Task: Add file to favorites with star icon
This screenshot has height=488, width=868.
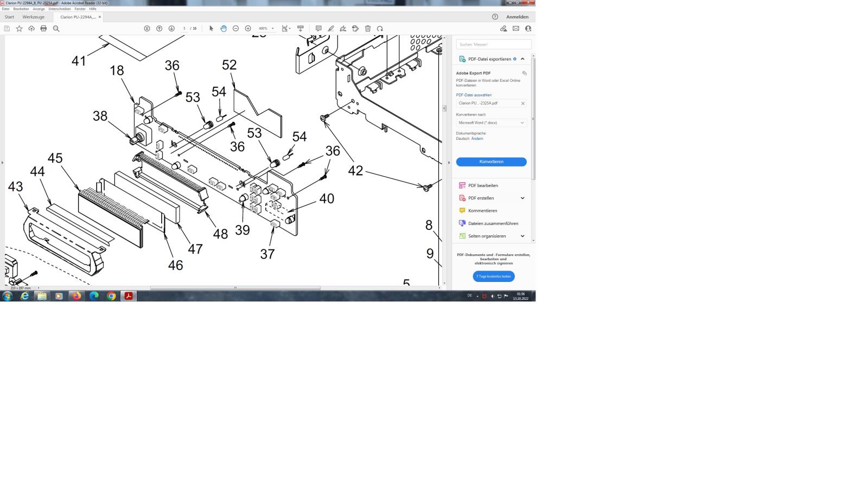Action: 20,28
